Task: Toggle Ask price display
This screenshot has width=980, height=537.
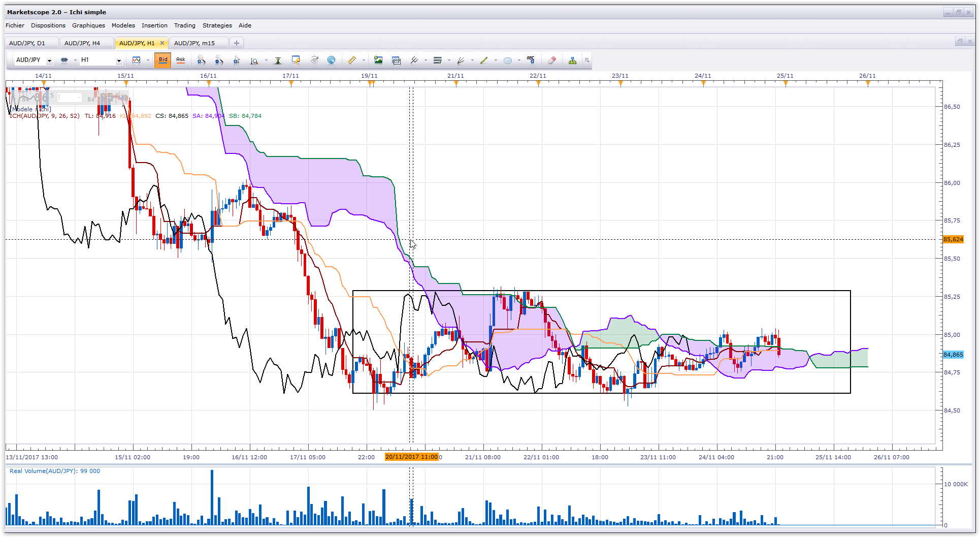Action: click(181, 60)
